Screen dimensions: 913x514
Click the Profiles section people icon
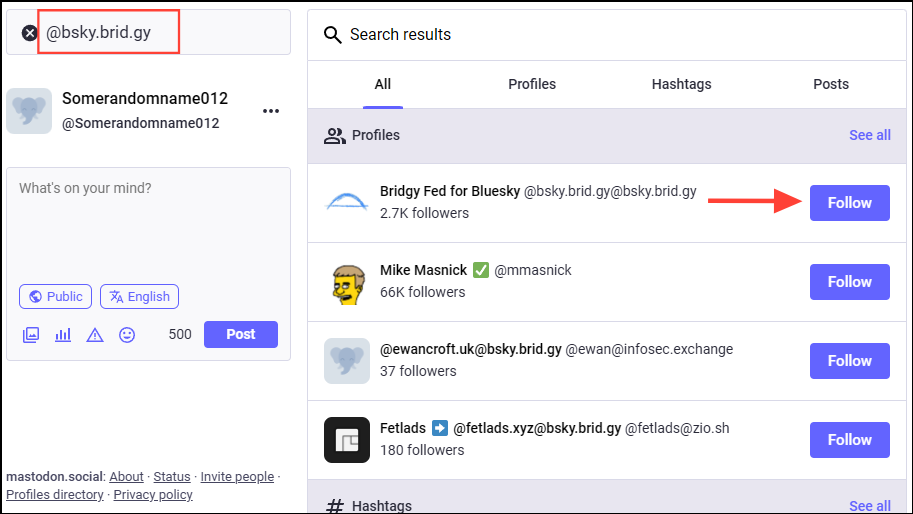point(334,136)
